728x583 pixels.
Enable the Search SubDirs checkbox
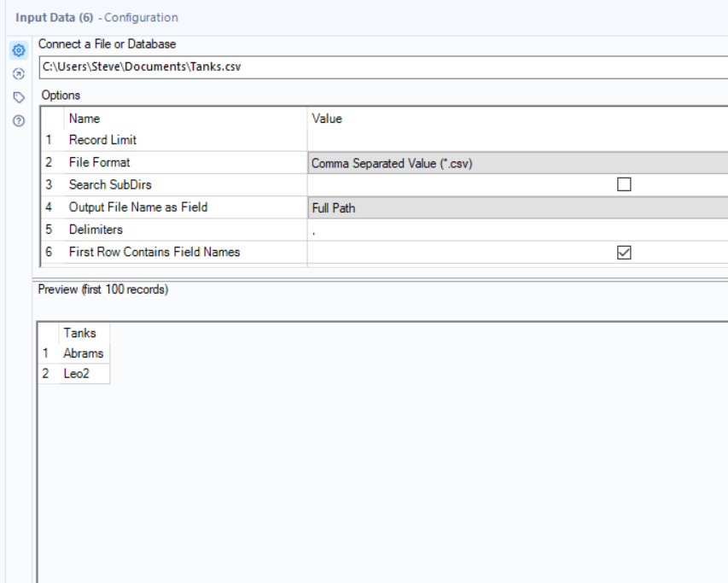(x=625, y=184)
